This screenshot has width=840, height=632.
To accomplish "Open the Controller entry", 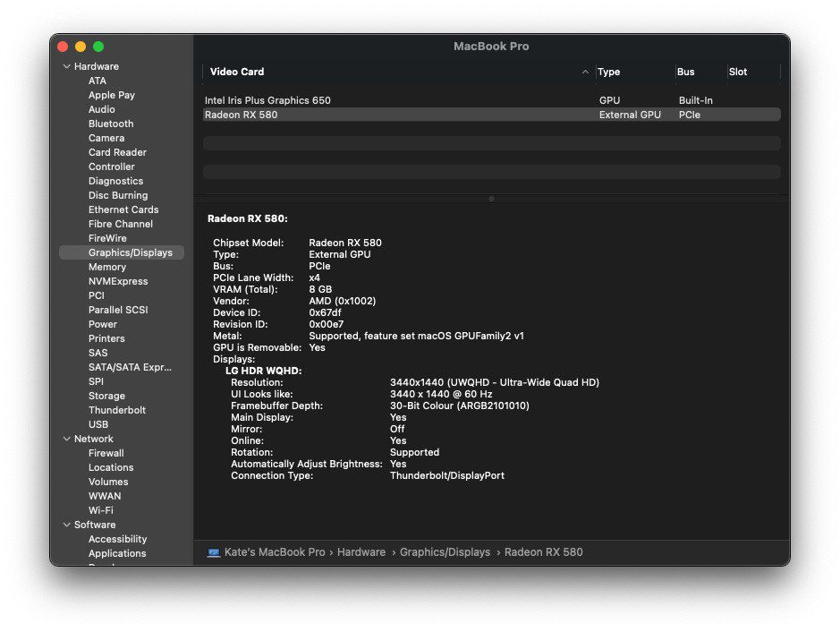I will point(112,167).
